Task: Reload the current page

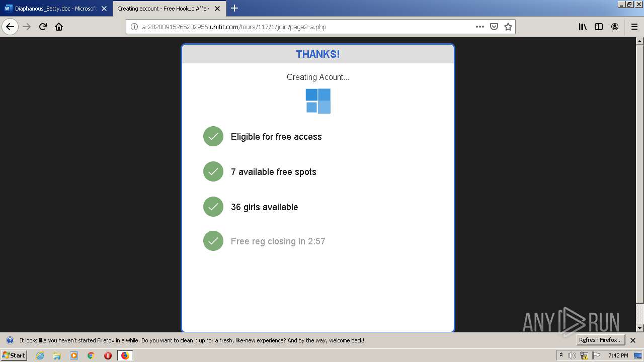Action: point(43,27)
